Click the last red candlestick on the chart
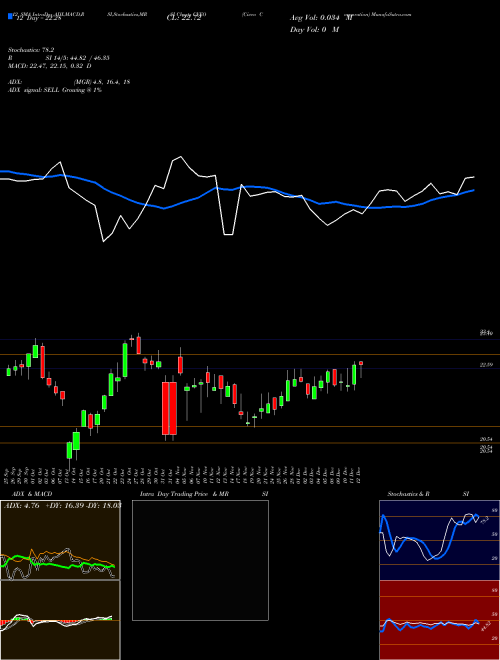The width and height of the screenshot is (500, 660). point(361,363)
